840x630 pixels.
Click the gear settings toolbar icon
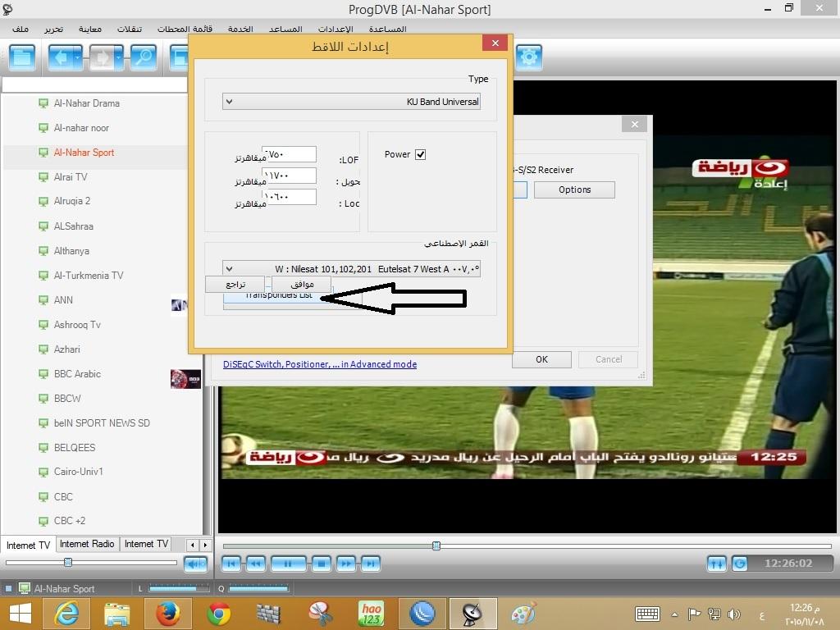pyautogui.click(x=529, y=57)
